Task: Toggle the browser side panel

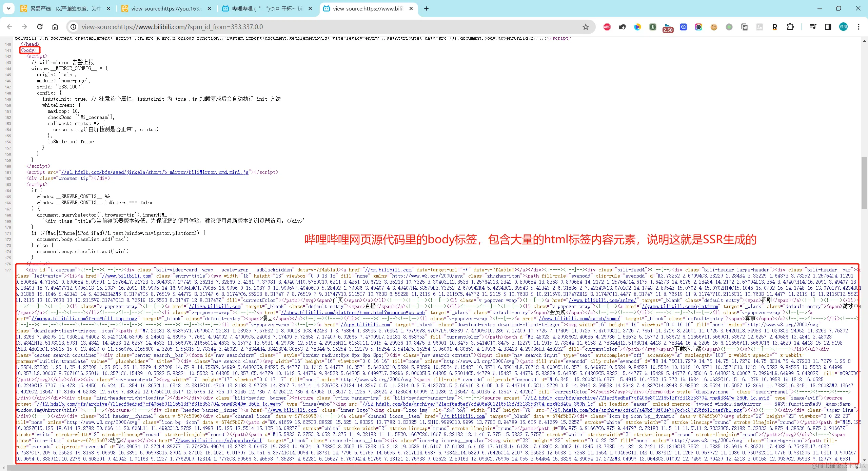Action: [x=828, y=27]
